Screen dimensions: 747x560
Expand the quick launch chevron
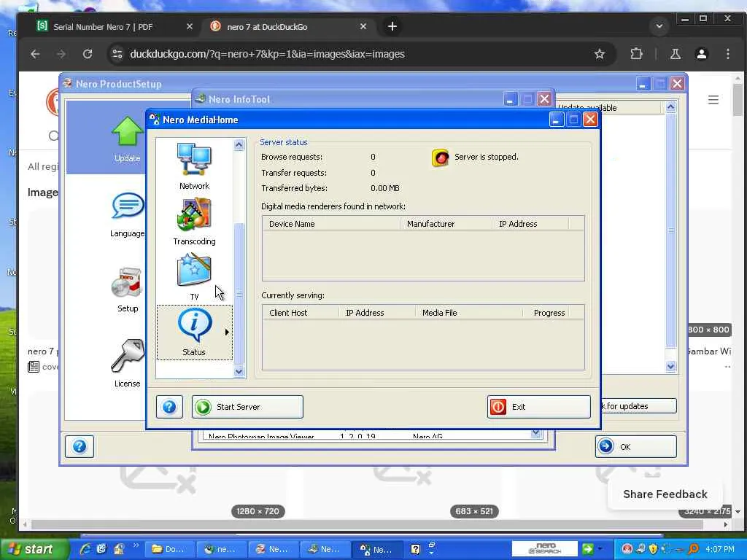(136, 545)
